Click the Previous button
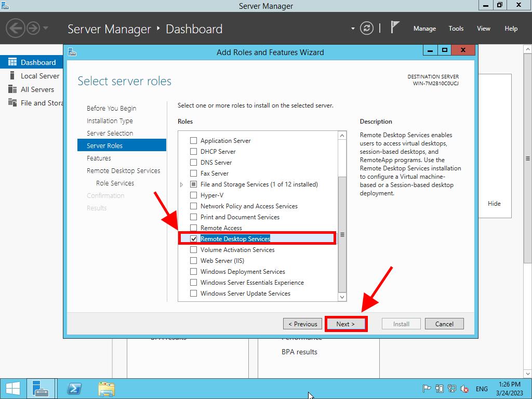Image resolution: width=532 pixels, height=399 pixels. (x=303, y=324)
